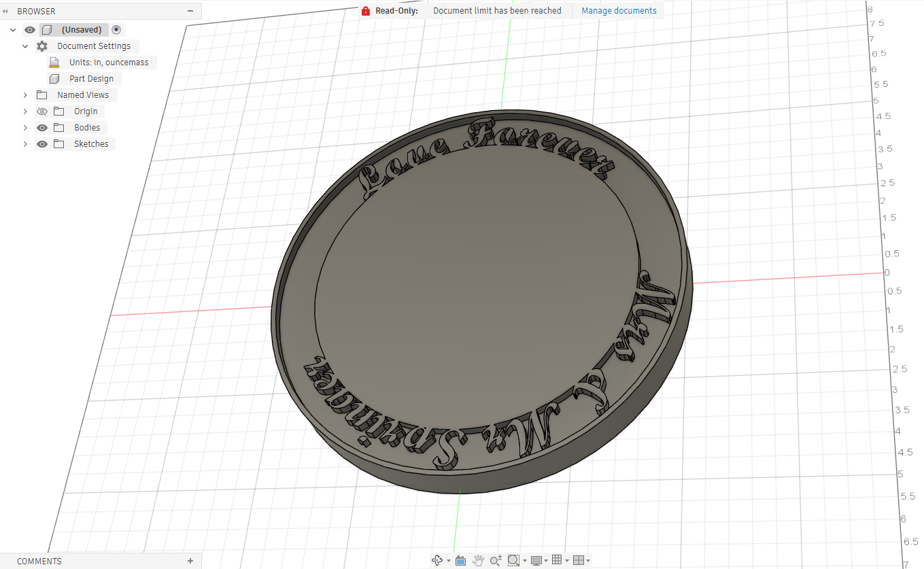The height and width of the screenshot is (569, 924).
Task: Select the Document Settings label
Action: coord(94,46)
